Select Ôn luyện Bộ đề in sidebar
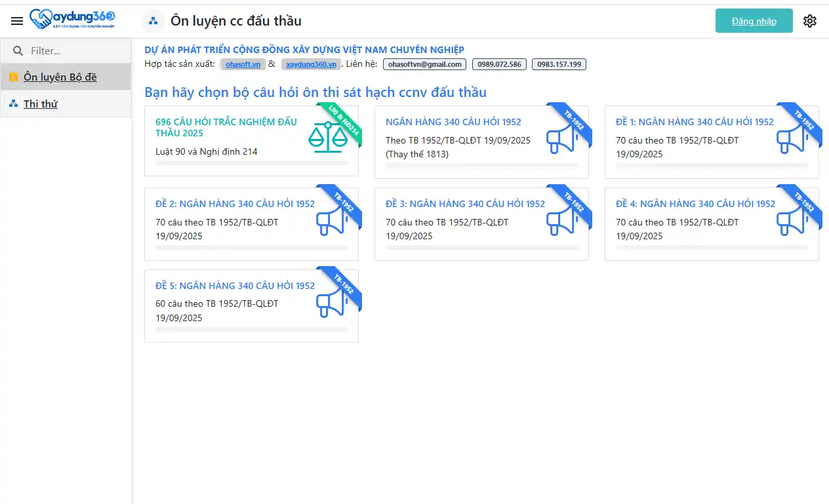Image resolution: width=829 pixels, height=504 pixels. (60, 77)
